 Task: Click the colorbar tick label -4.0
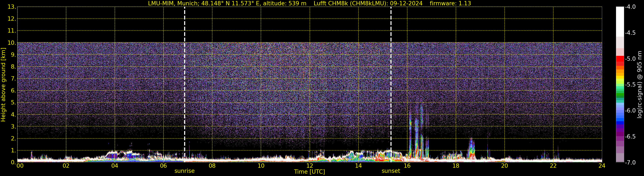630,7
